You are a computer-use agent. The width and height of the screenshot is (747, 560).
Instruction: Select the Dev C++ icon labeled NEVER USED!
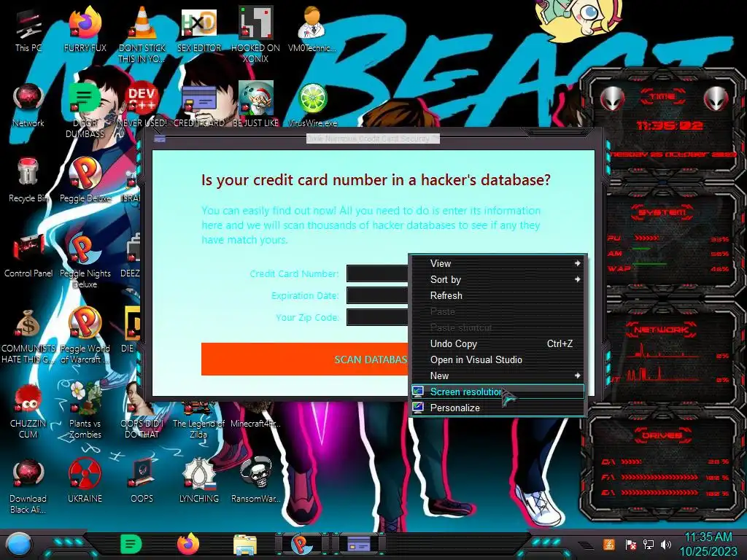[x=142, y=105]
